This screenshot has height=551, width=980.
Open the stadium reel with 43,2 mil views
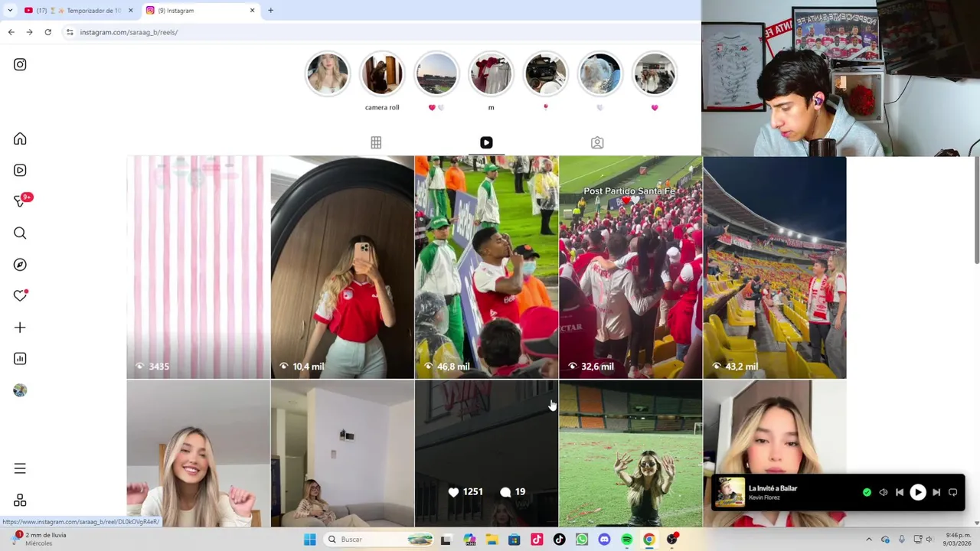(774, 267)
